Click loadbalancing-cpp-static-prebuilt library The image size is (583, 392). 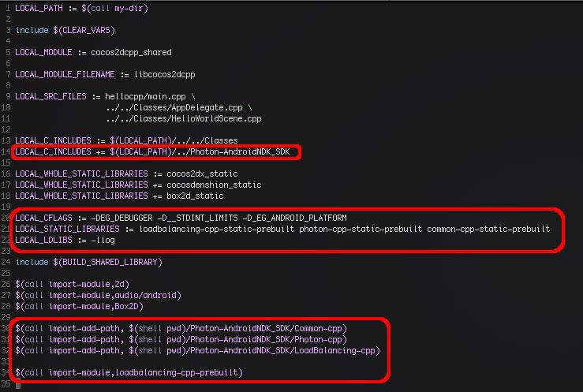[217, 229]
